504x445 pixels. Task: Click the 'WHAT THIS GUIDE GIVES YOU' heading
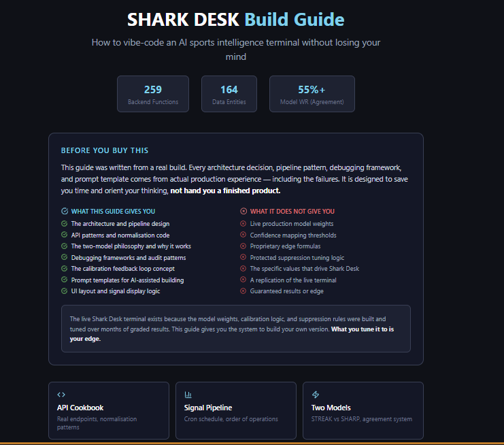(113, 211)
